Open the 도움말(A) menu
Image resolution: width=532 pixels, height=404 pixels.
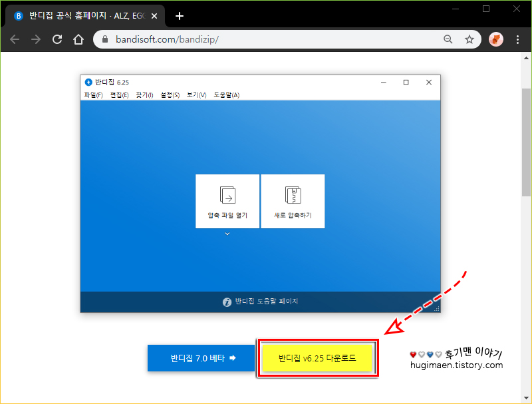coord(226,95)
